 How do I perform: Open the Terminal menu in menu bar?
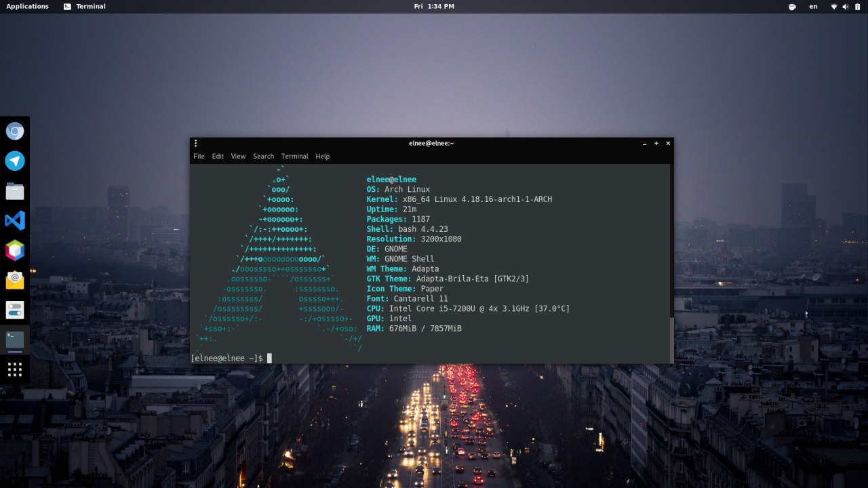coord(294,156)
